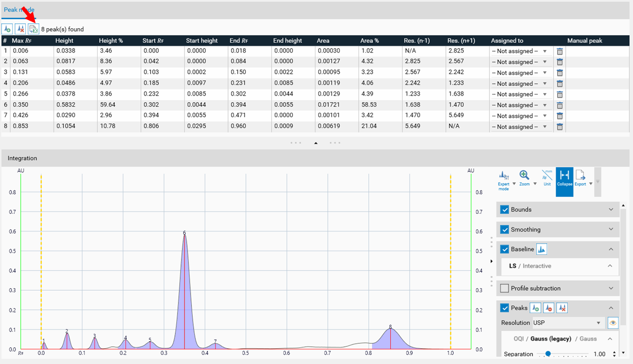The width and height of the screenshot is (633, 364).
Task: Click the remove peak icon in Peaks section
Action: 549,308
